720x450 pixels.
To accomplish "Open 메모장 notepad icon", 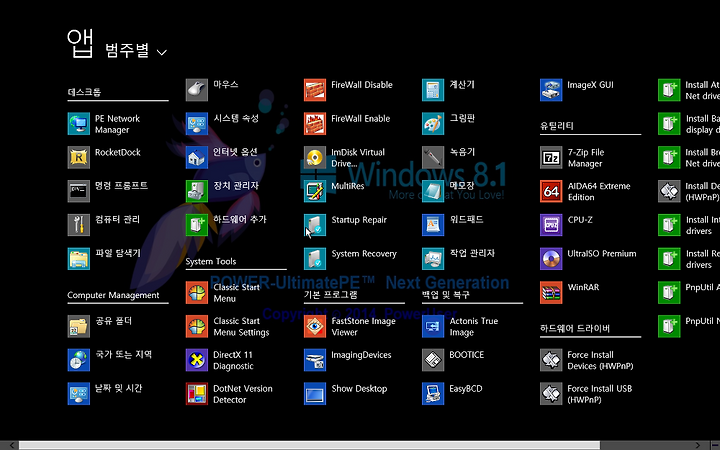I will [433, 191].
